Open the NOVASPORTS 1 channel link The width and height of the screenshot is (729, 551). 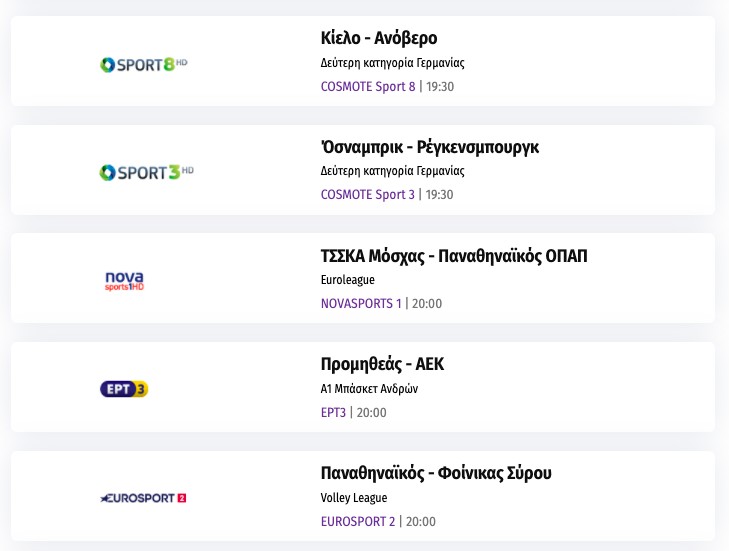pyautogui.click(x=360, y=303)
